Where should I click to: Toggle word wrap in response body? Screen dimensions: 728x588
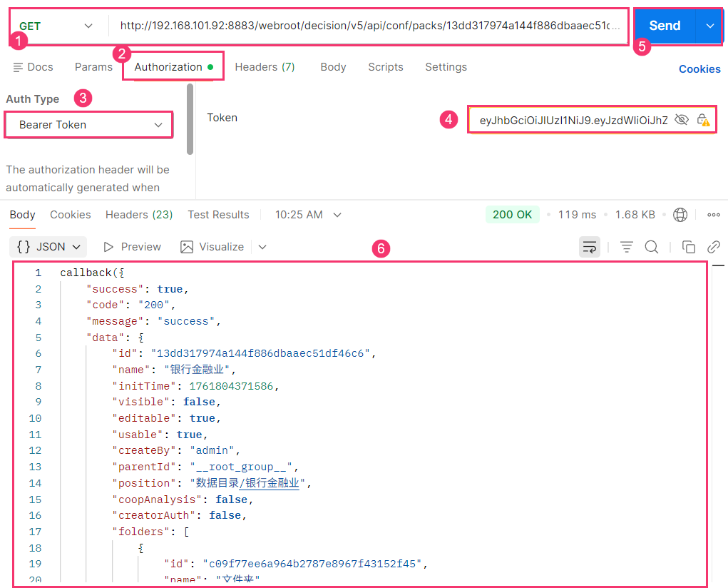coord(589,247)
